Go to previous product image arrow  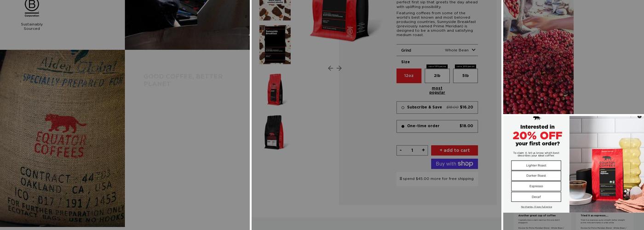click(330, 68)
